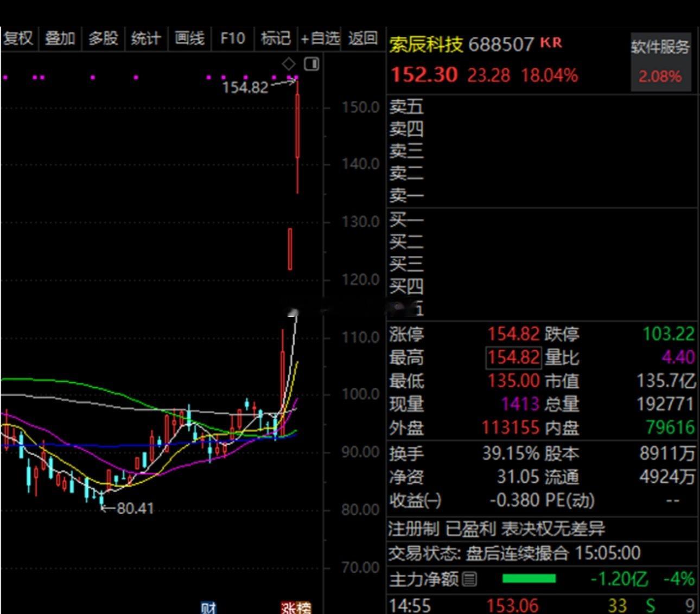Click the 涨榜 marker at chart bottom
700x614 pixels.
coord(296,607)
